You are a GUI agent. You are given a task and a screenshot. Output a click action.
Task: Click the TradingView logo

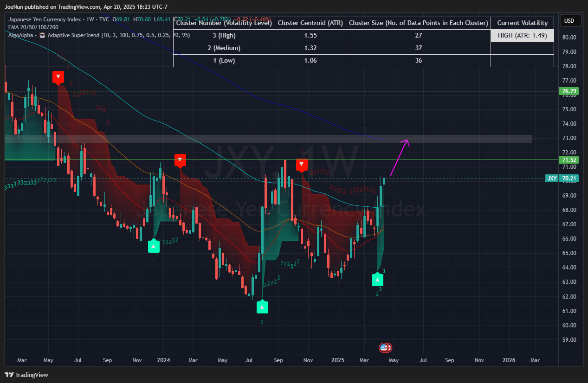[x=26, y=375]
